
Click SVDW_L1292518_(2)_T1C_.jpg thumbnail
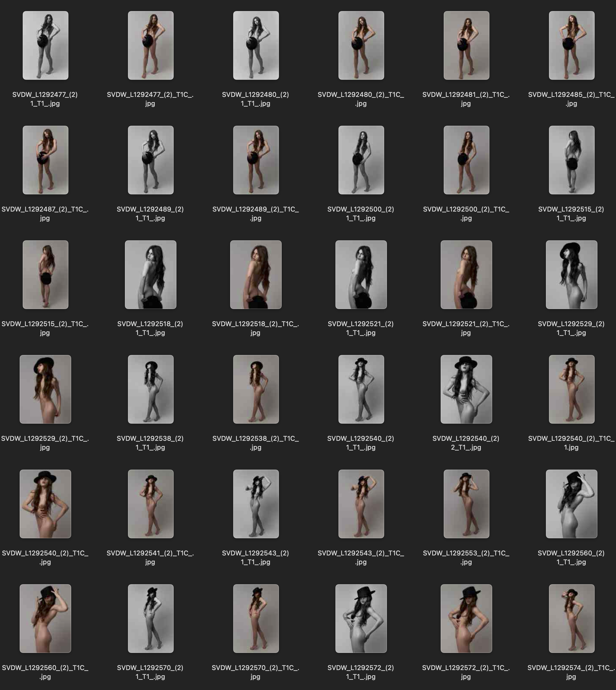(256, 274)
